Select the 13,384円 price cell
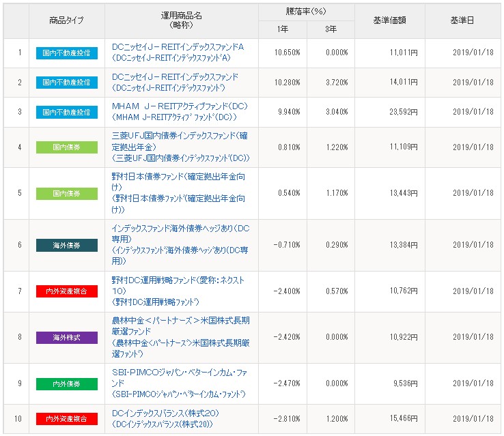 (x=390, y=245)
